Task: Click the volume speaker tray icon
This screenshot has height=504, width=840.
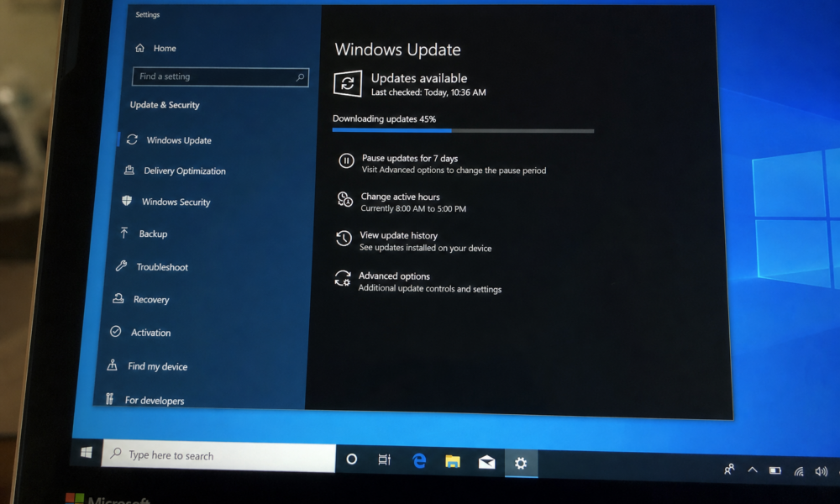Action: point(822,471)
